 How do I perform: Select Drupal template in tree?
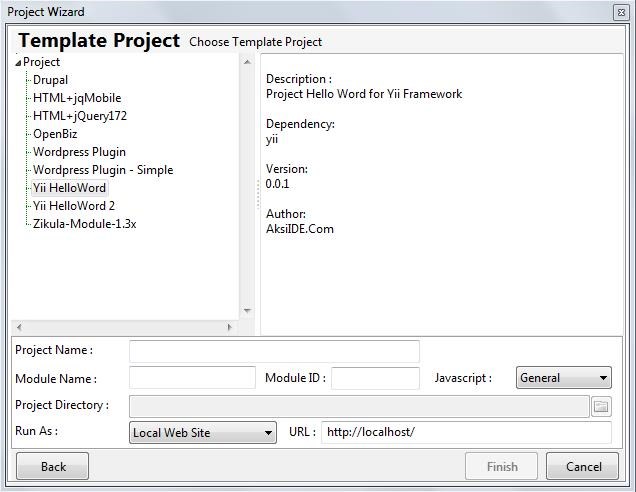50,80
